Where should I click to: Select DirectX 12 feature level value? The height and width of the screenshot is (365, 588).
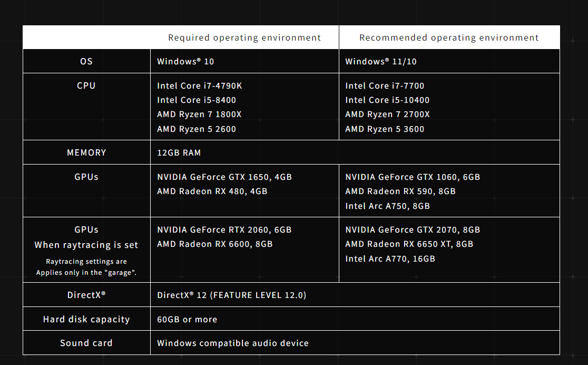(x=232, y=295)
